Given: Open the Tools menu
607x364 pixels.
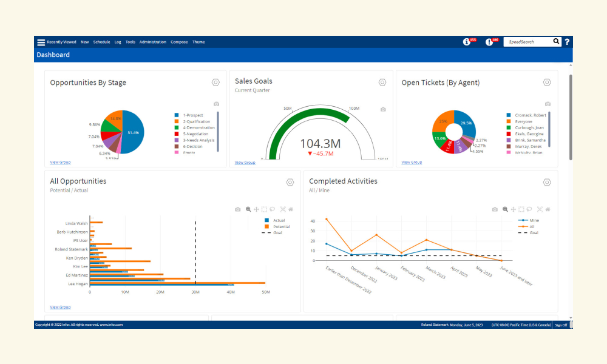Looking at the screenshot, I should click(x=131, y=42).
